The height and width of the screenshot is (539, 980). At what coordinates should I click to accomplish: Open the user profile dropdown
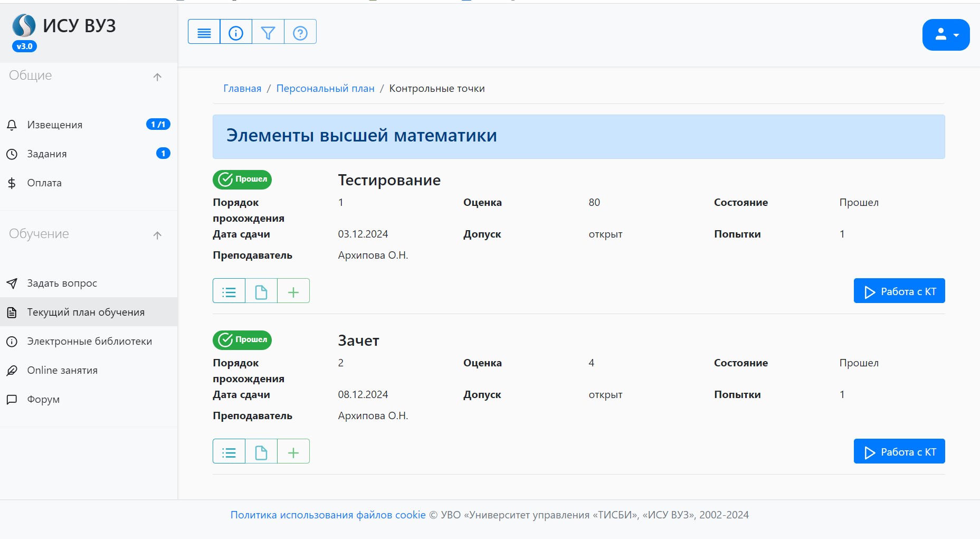click(x=946, y=35)
